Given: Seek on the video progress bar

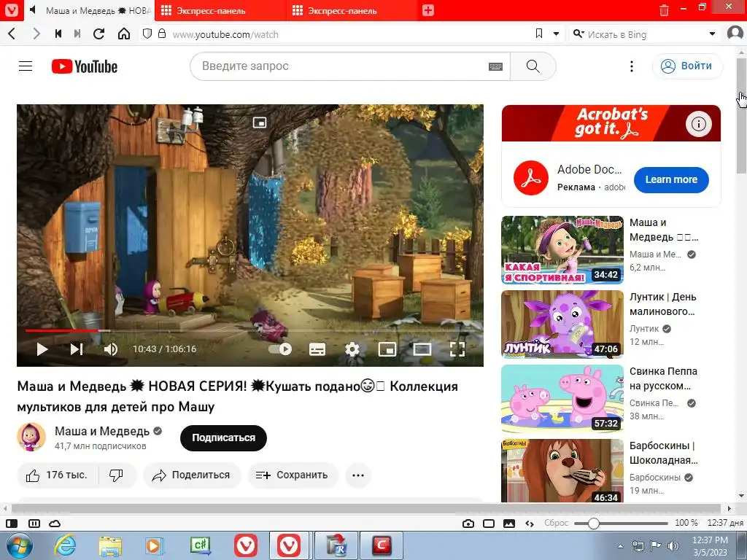Looking at the screenshot, I should (x=249, y=330).
